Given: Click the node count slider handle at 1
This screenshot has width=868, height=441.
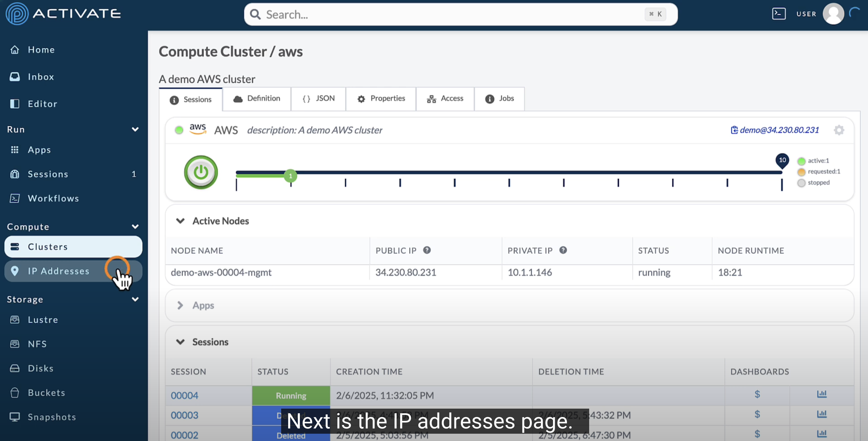Looking at the screenshot, I should [x=290, y=176].
